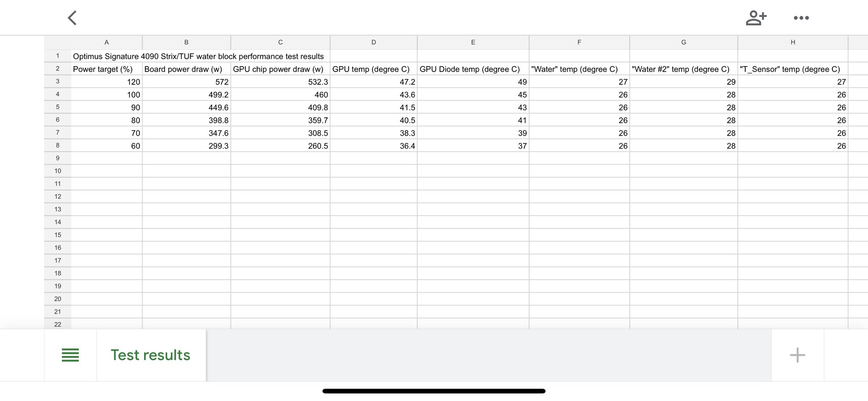Image resolution: width=868 pixels, height=401 pixels.
Task: Select column D header
Action: coord(373,42)
